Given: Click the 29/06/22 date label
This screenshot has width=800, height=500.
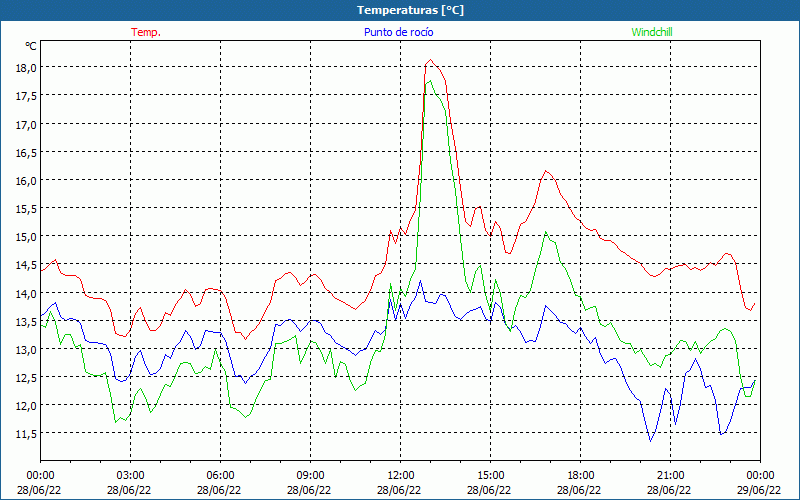Looking at the screenshot, I should point(758,490).
